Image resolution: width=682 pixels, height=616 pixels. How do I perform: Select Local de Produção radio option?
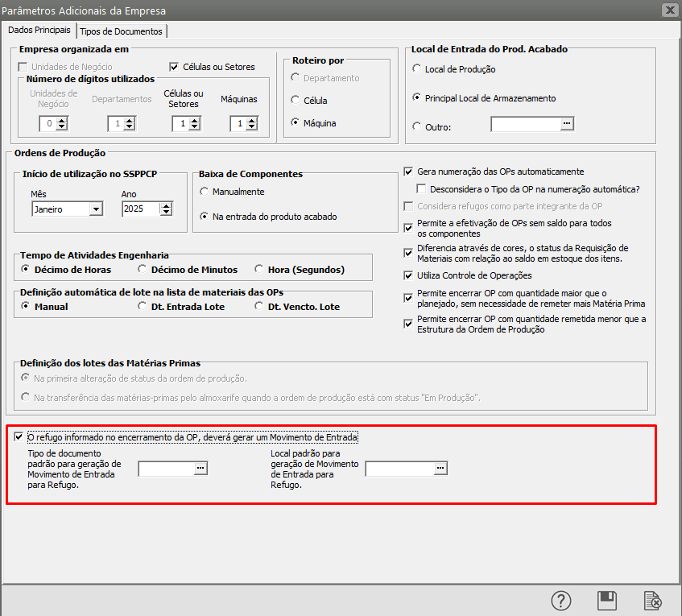click(x=416, y=69)
